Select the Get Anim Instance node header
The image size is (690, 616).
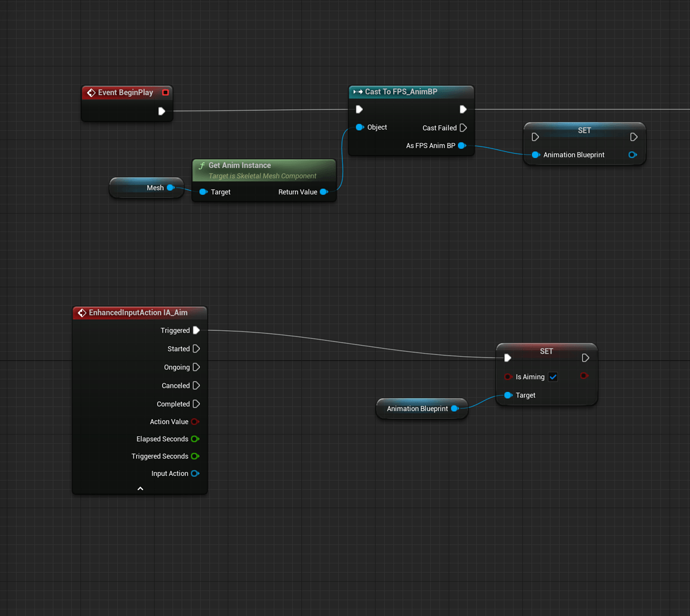point(264,170)
